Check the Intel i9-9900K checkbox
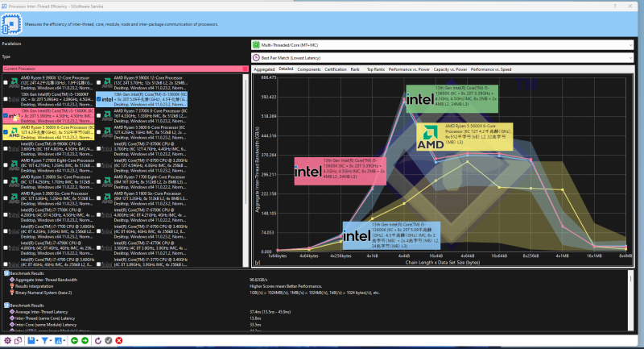 [x=6, y=149]
